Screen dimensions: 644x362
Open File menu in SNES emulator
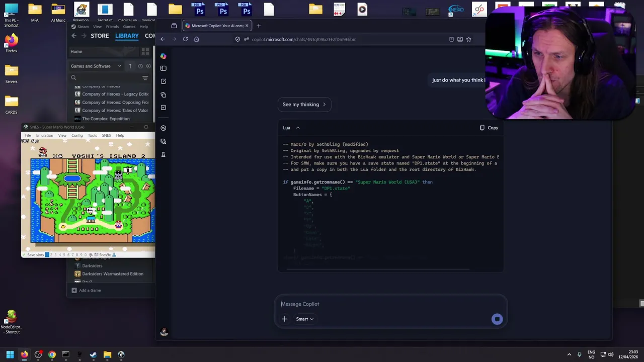28,135
